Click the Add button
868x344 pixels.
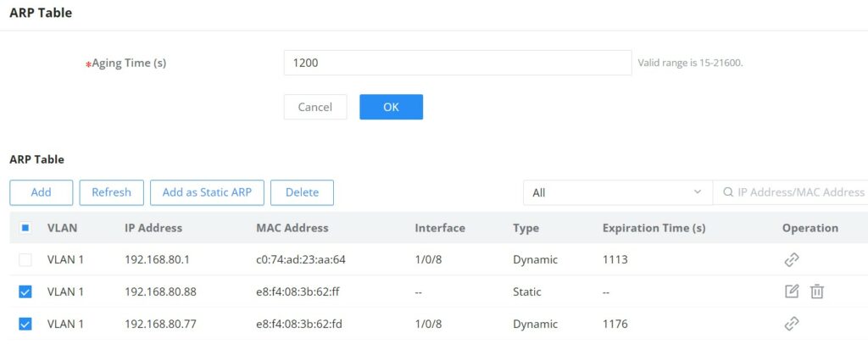tap(41, 192)
